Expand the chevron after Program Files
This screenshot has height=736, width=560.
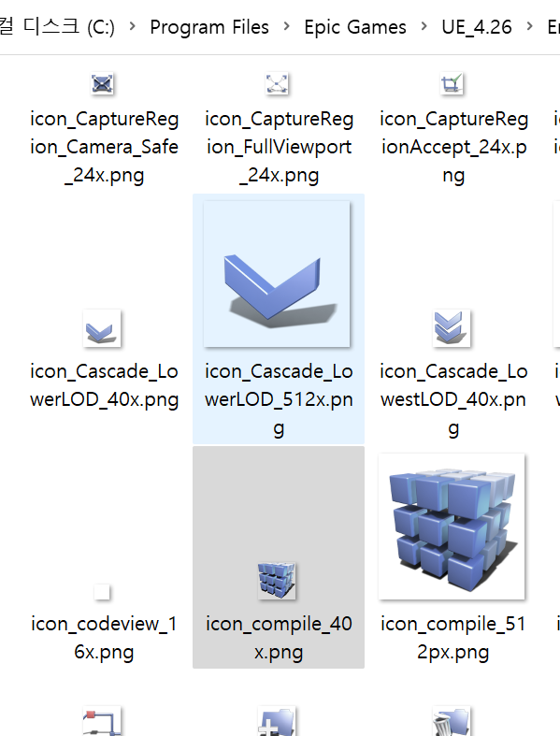(x=287, y=27)
